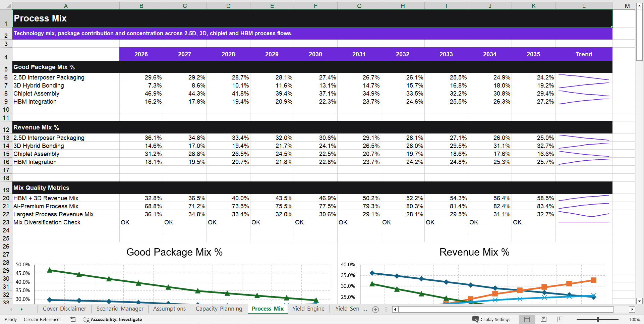Screen dimensions: 644x324
Task: Switch to Page Layout view
Action: pyautogui.click(x=544, y=319)
